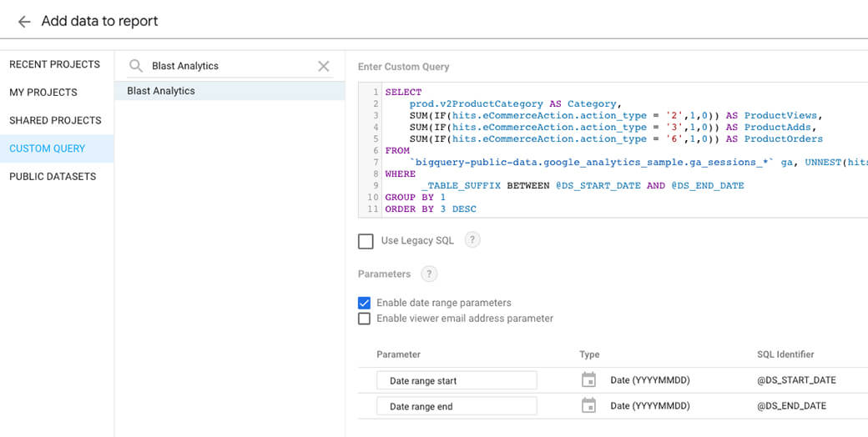Click GROUP BY 1 line in editor

(415, 197)
